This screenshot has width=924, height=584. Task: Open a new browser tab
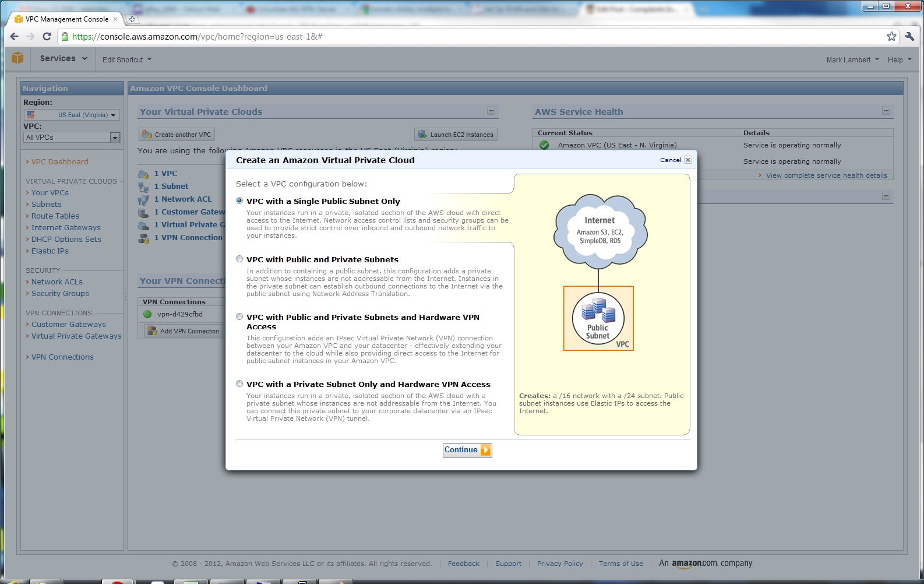pos(132,19)
